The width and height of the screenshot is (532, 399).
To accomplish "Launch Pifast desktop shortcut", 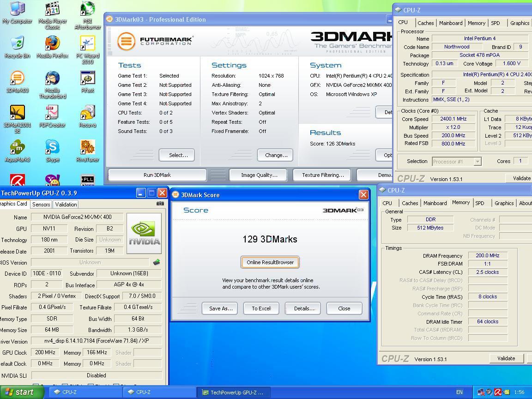I will (88, 82).
